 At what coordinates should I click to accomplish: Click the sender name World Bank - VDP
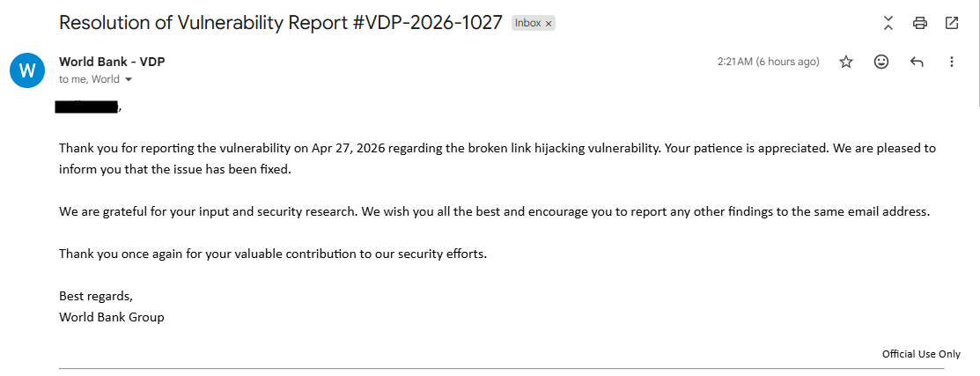(x=112, y=62)
